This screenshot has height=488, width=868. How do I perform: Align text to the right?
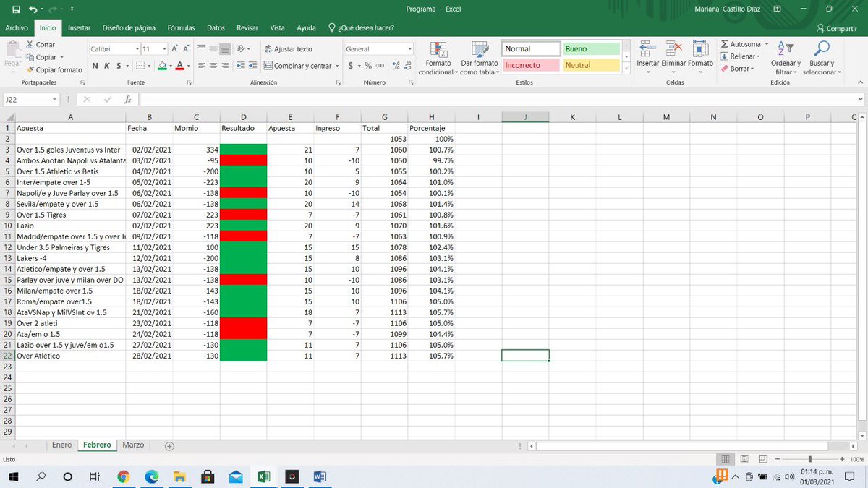pos(225,66)
